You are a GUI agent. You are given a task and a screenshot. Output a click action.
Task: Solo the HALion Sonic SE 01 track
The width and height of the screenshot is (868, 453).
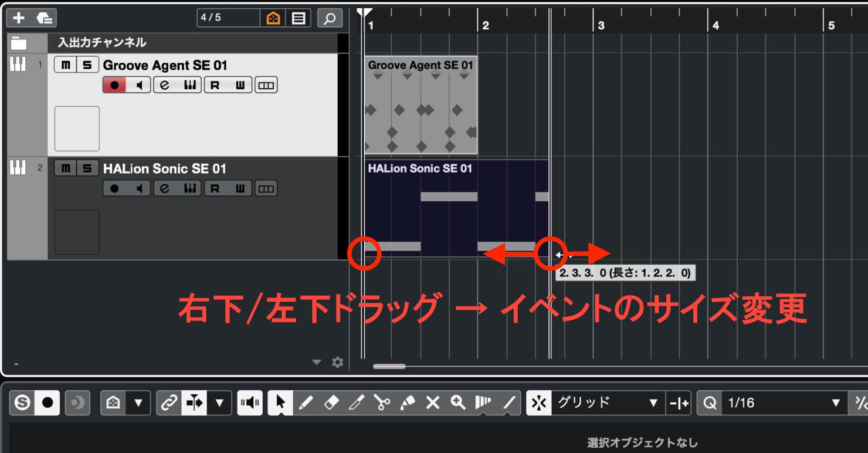(87, 168)
